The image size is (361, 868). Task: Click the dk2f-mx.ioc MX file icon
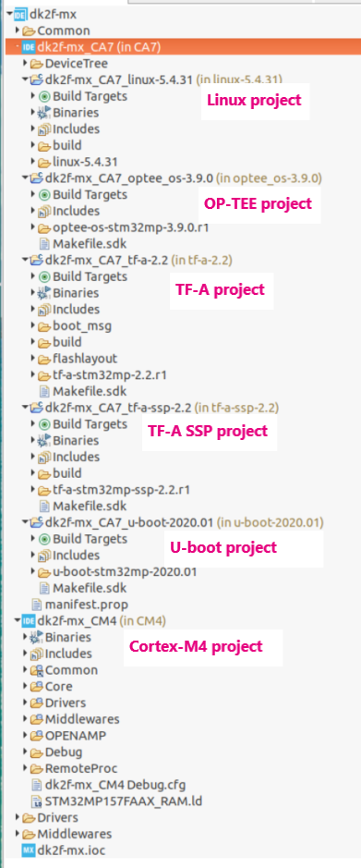(29, 850)
